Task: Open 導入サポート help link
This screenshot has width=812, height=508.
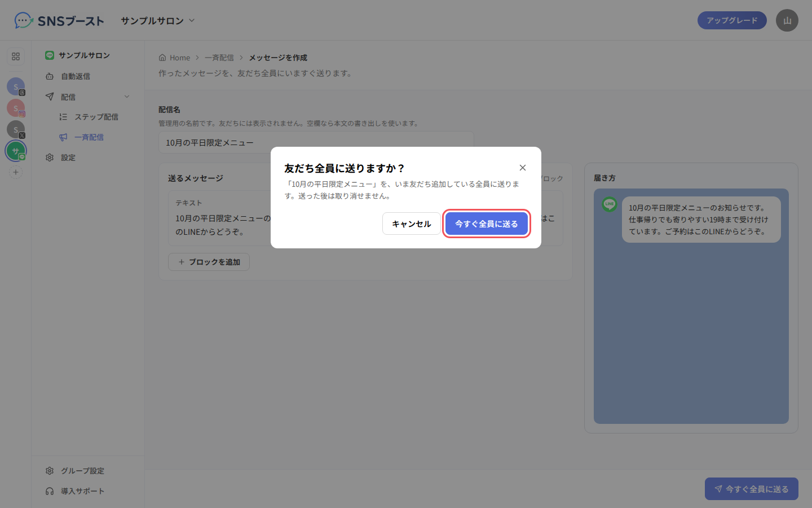Action: pyautogui.click(x=88, y=491)
